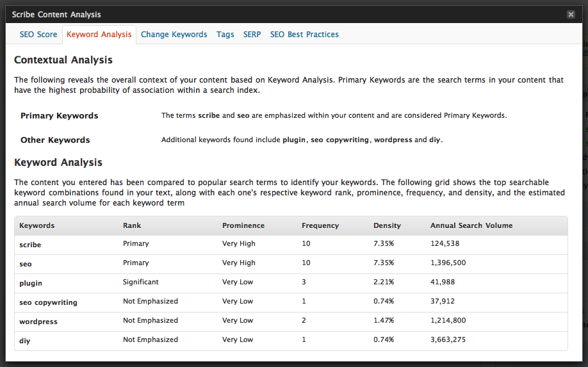Click the frequency value 3 for plugin

pyautogui.click(x=304, y=282)
